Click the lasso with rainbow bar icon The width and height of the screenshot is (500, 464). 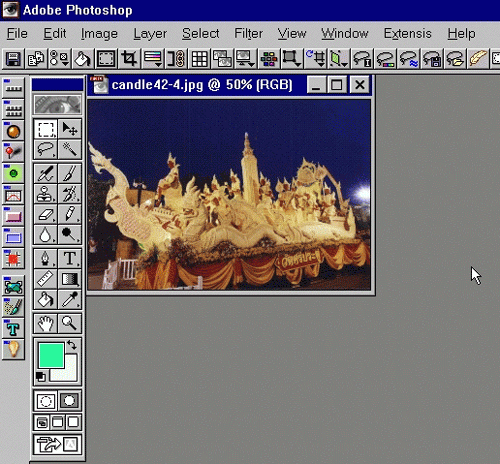click(385, 59)
